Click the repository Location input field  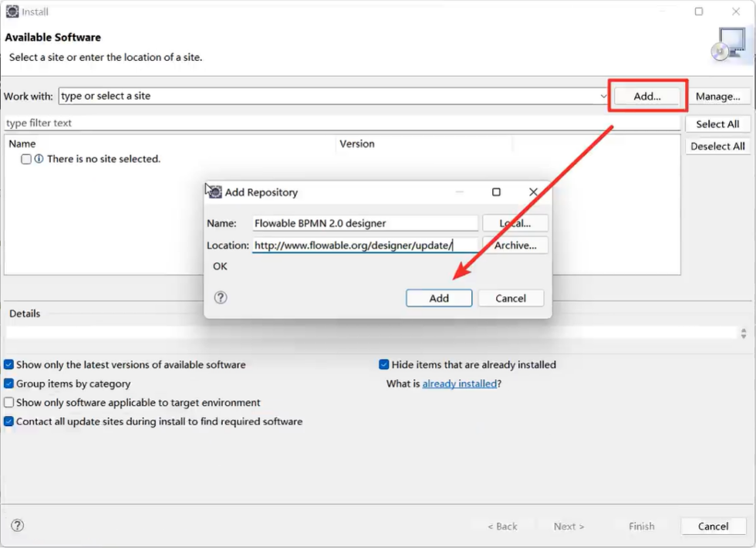point(365,245)
